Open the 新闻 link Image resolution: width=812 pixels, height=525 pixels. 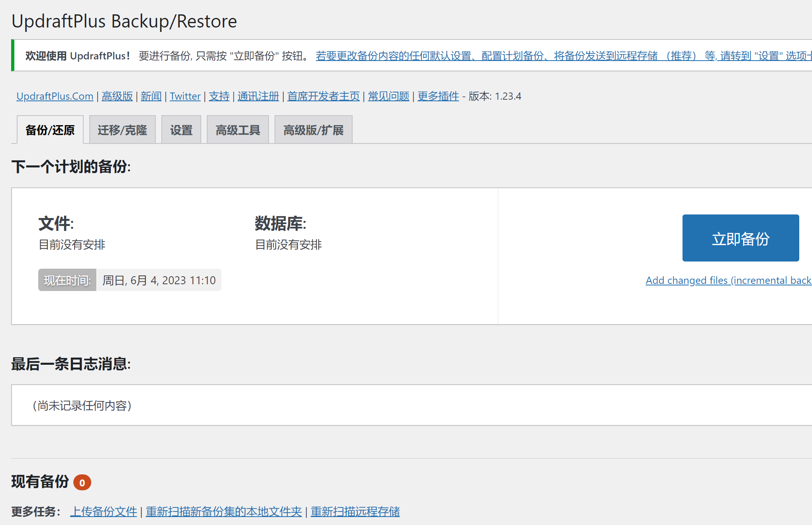click(151, 96)
